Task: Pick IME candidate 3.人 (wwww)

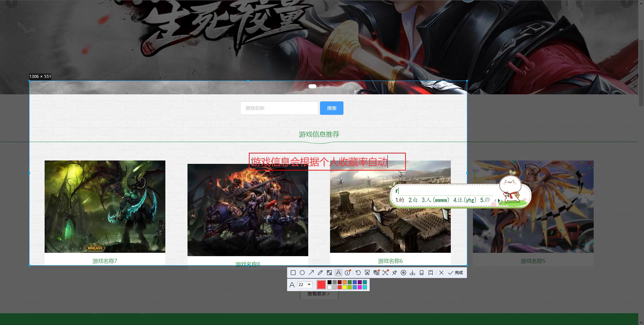Action: [435, 200]
